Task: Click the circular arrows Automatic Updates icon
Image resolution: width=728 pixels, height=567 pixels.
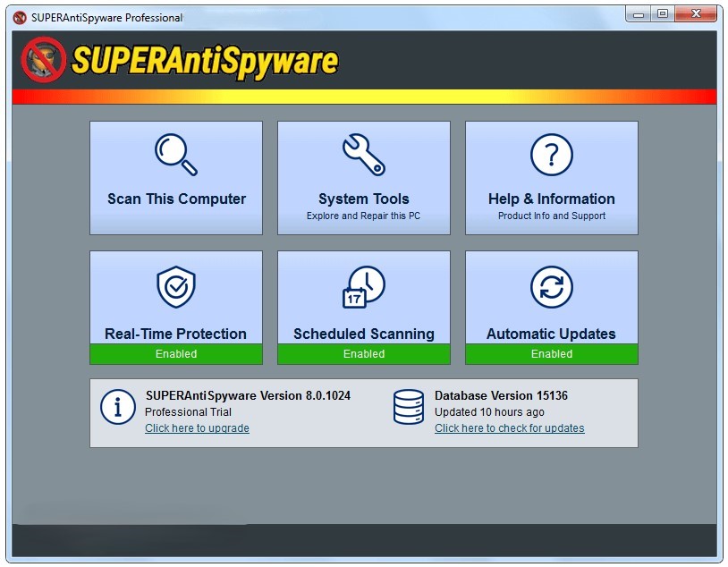Action: point(551,286)
